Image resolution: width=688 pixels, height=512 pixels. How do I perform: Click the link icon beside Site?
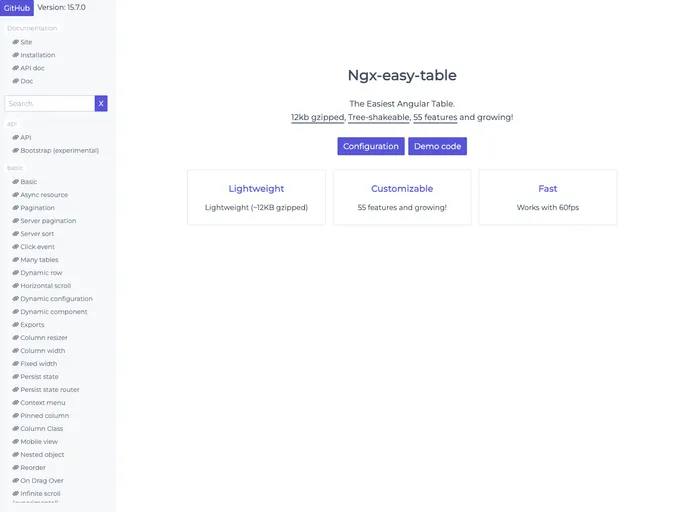coord(15,42)
